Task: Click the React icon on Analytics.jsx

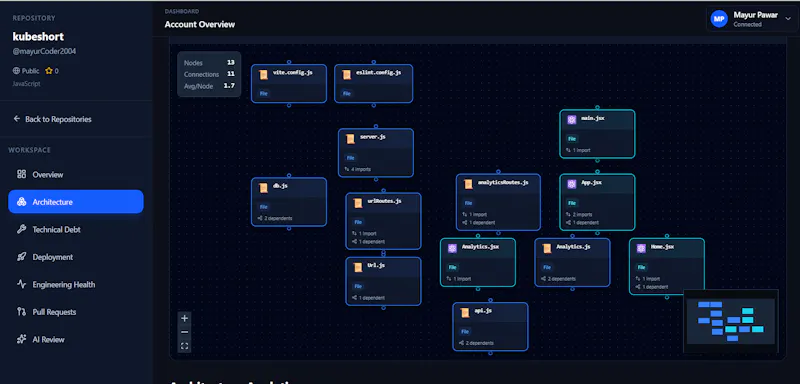Action: click(x=452, y=248)
